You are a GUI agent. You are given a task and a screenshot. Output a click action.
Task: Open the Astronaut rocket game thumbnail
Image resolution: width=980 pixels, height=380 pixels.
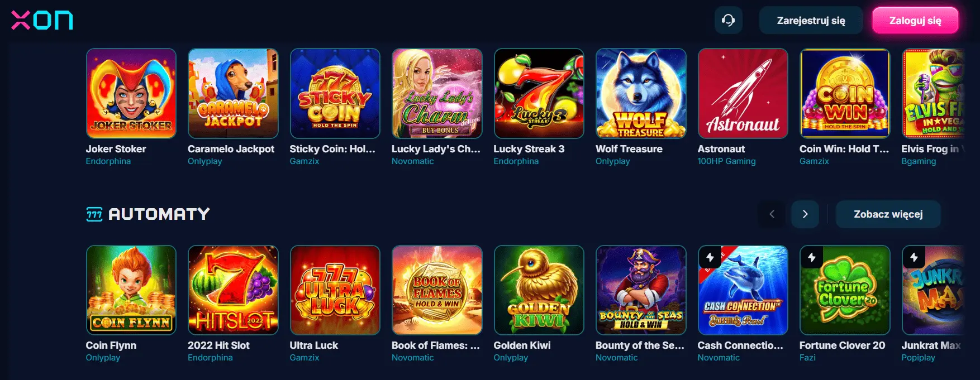743,93
